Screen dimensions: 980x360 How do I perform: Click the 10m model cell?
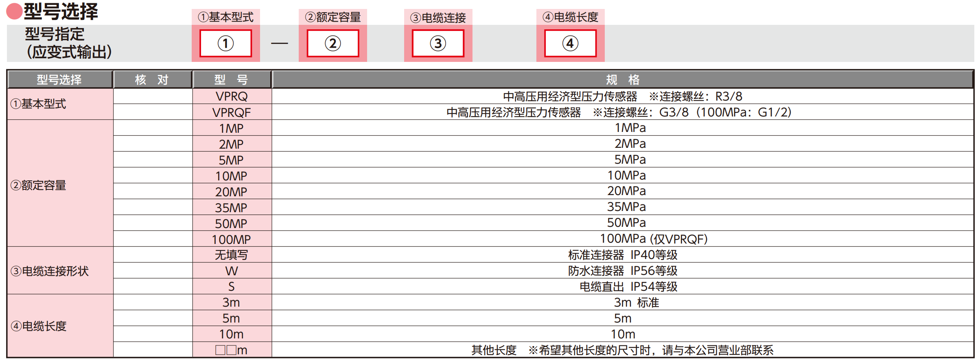pyautogui.click(x=232, y=334)
